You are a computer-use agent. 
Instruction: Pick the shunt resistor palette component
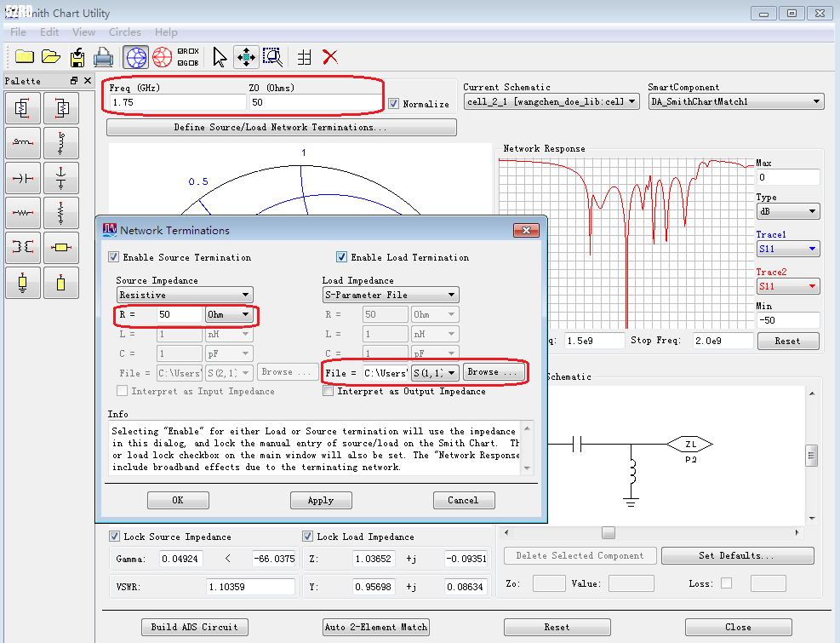[61, 212]
